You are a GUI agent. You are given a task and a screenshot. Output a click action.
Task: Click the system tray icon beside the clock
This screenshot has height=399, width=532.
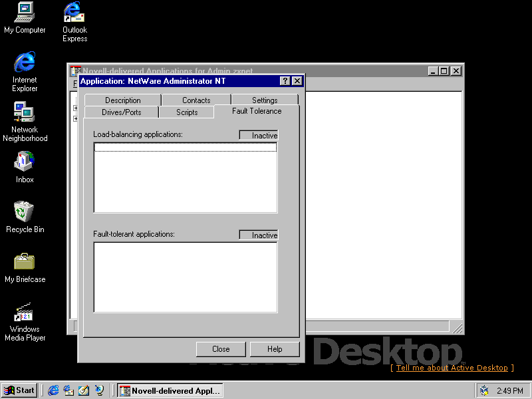pyautogui.click(x=484, y=391)
